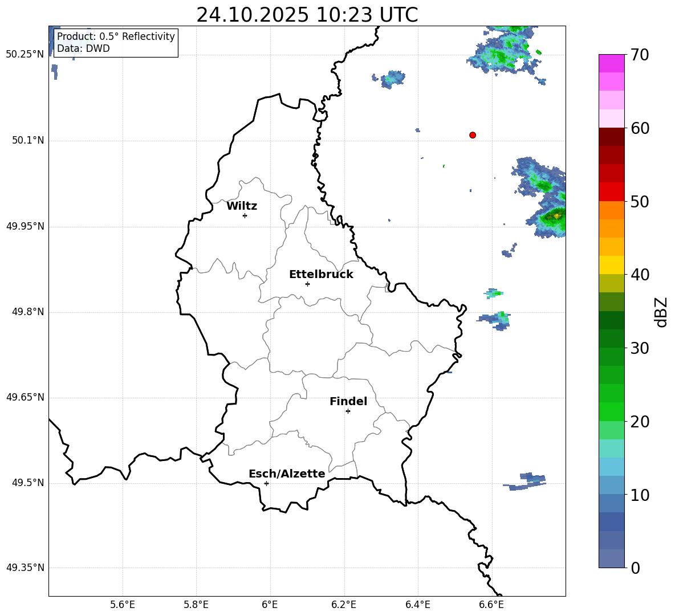Click the 49.8°N latitude label
This screenshot has height=616, width=675.
click(28, 312)
